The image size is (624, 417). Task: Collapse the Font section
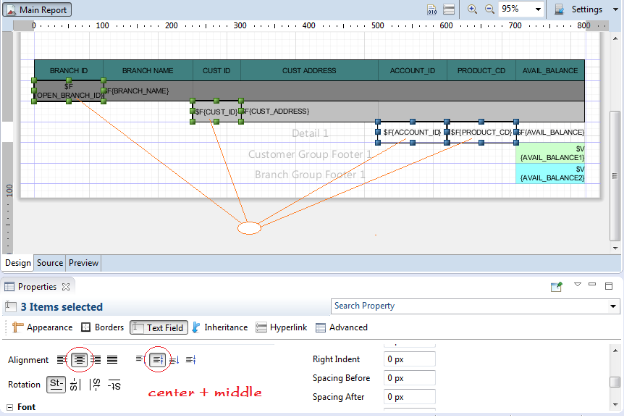[10, 407]
